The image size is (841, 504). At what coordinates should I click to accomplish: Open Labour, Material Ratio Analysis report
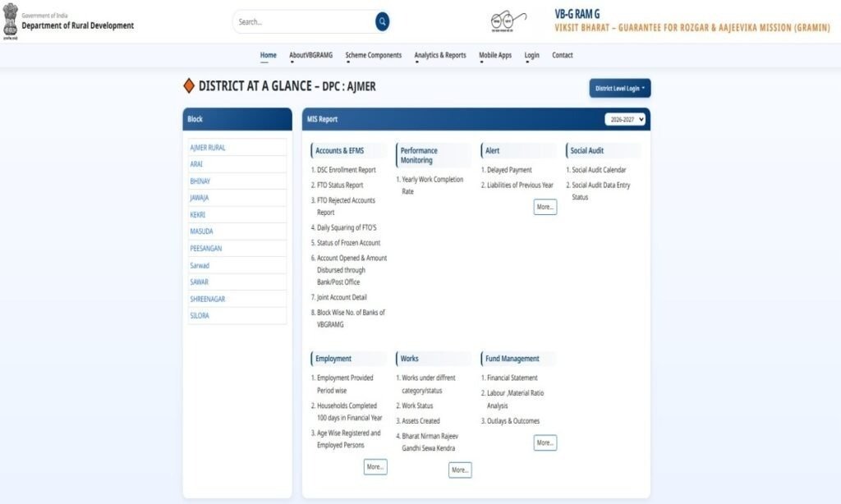coord(515,400)
